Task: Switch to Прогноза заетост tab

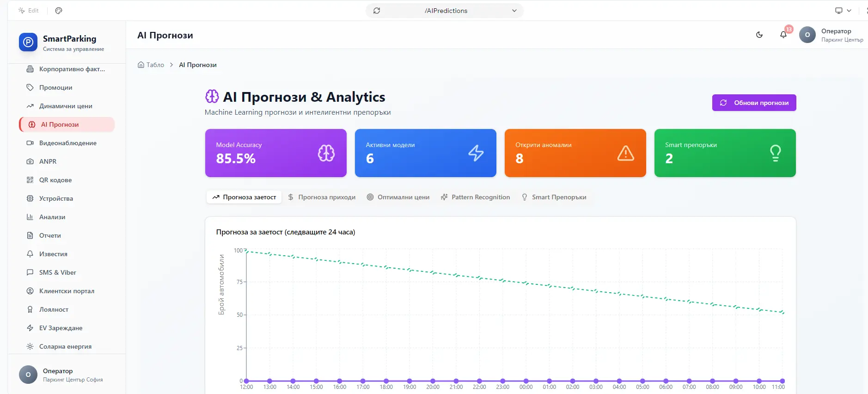Action: [x=244, y=197]
